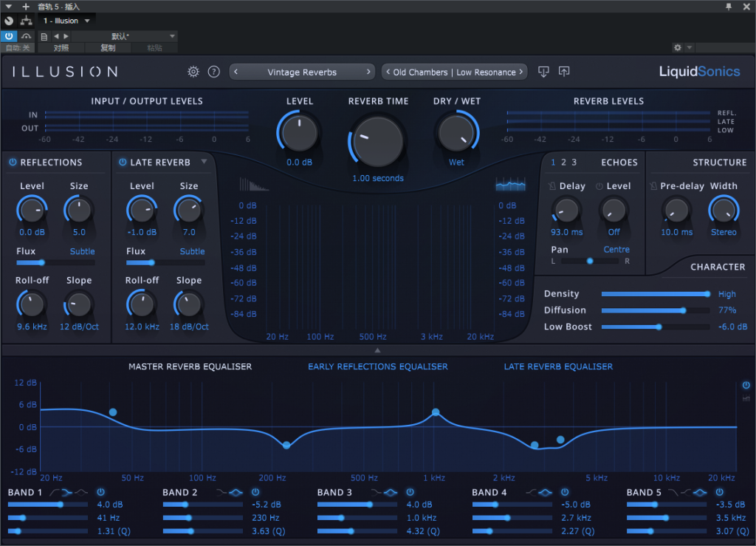Expand the Late Reverb dropdown arrow
This screenshot has height=546, width=756.
(204, 162)
